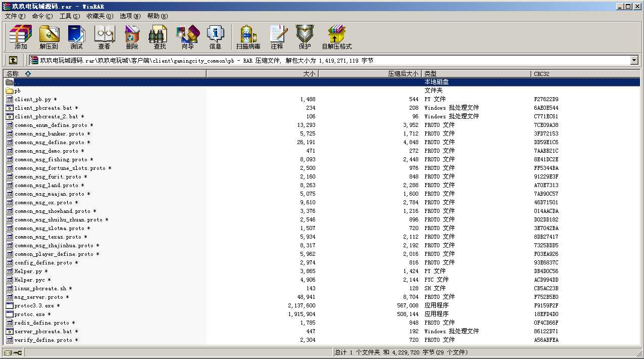Select file common_msg_zhajinhua.proto

[57, 246]
